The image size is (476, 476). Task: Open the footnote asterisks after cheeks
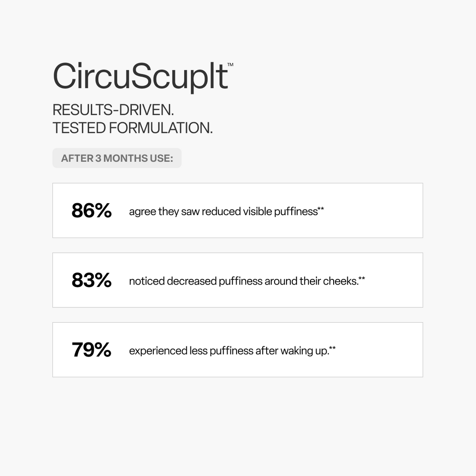pos(362,279)
